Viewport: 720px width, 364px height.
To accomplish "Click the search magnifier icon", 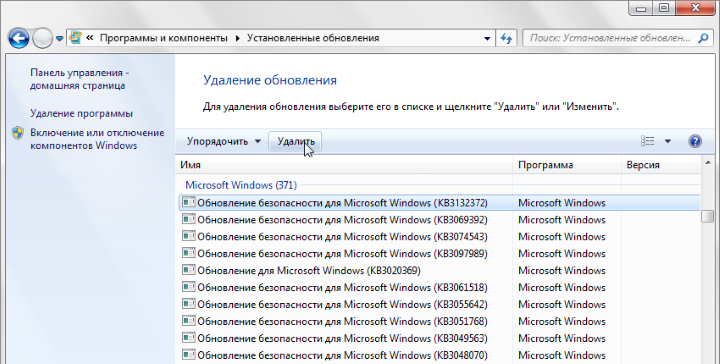I will click(703, 39).
